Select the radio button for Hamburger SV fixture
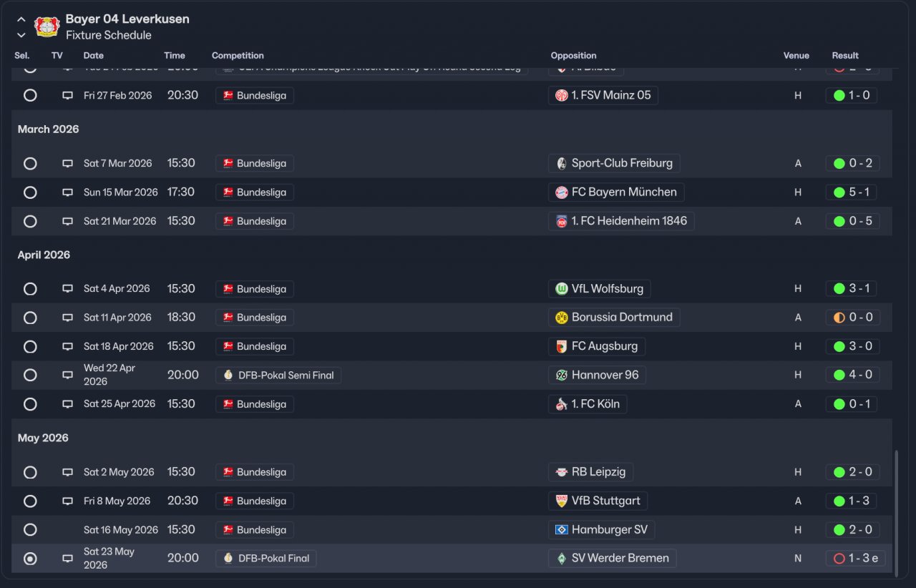This screenshot has height=588, width=916. (x=30, y=530)
